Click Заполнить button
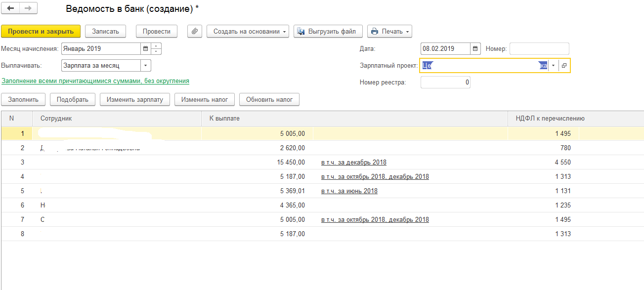644x290 pixels. [x=23, y=99]
